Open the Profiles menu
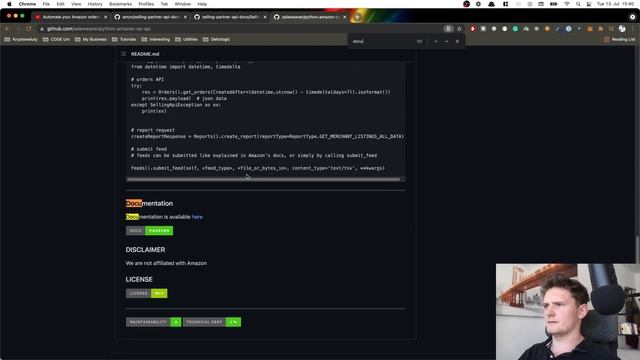The image size is (640, 360). (146, 4)
